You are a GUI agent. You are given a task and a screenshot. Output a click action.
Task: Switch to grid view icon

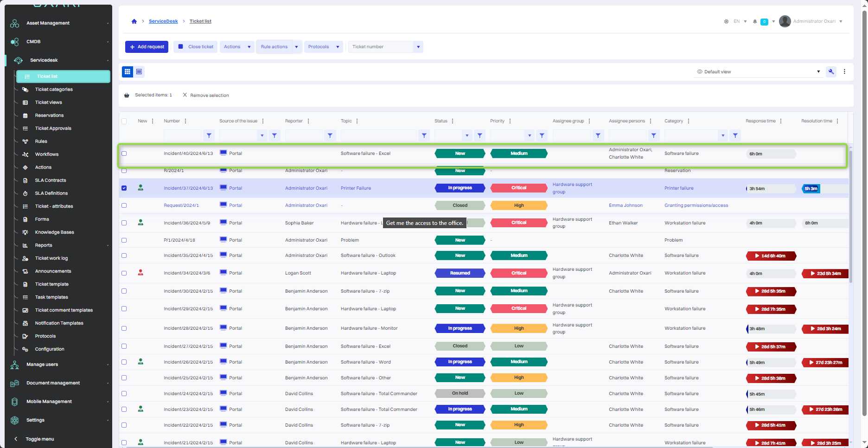(x=127, y=71)
